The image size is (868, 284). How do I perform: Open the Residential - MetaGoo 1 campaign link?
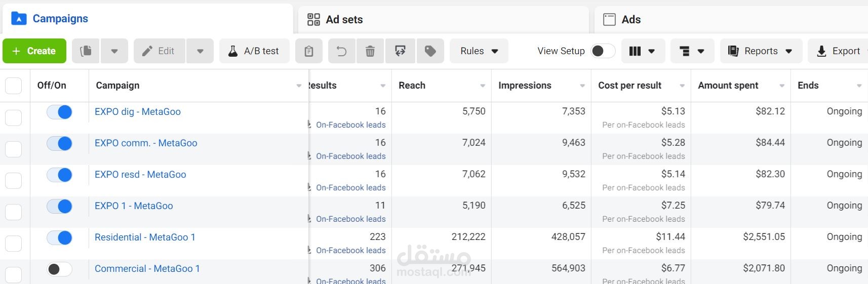point(145,237)
